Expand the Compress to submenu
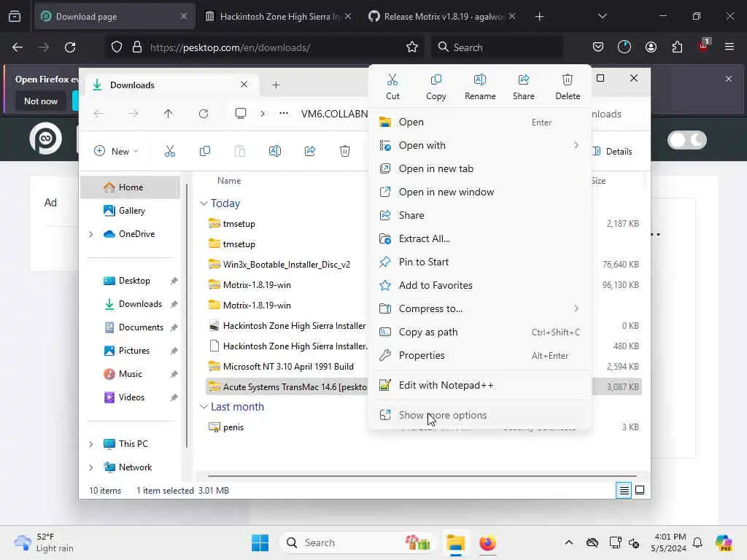The image size is (747, 560). click(x=576, y=308)
